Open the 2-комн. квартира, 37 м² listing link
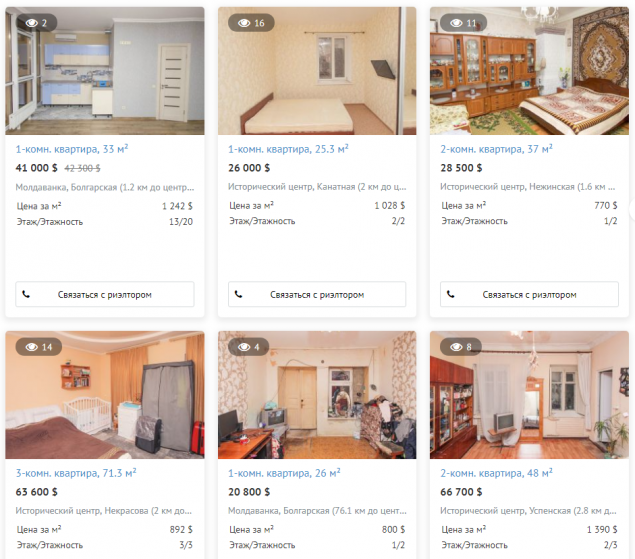The height and width of the screenshot is (559, 635). [496, 149]
